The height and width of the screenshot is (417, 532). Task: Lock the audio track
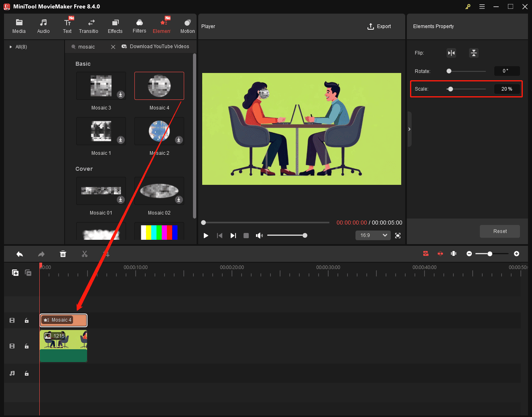tap(26, 373)
